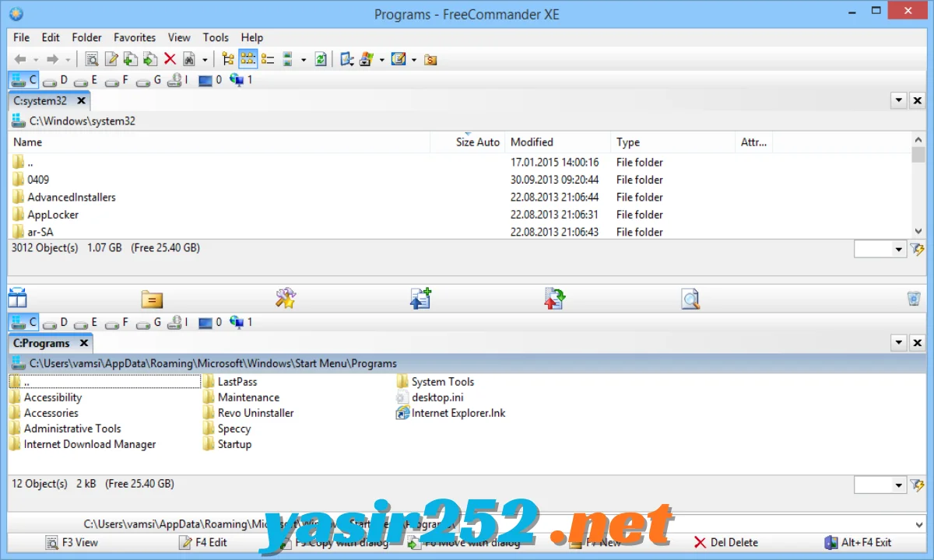Click the F3 View button
The width and height of the screenshot is (934, 560).
(x=72, y=543)
